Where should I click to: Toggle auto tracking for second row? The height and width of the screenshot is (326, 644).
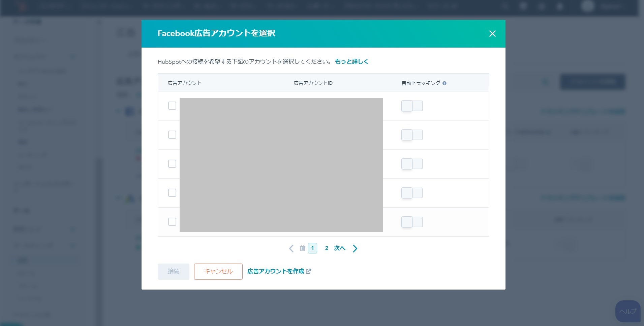pos(412,135)
